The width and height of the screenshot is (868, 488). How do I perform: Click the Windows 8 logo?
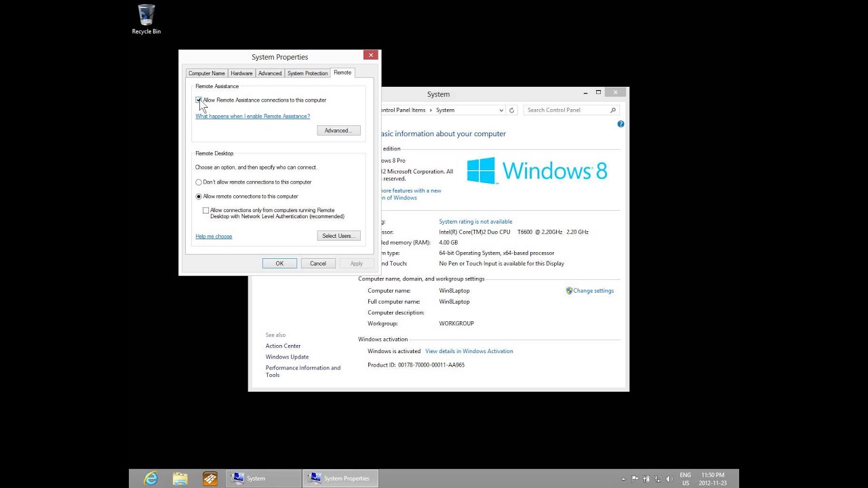pyautogui.click(x=537, y=171)
